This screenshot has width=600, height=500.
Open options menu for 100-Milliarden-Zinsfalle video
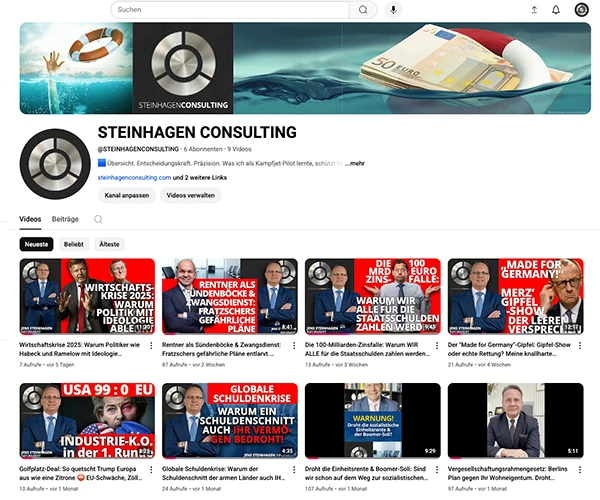pos(437,345)
